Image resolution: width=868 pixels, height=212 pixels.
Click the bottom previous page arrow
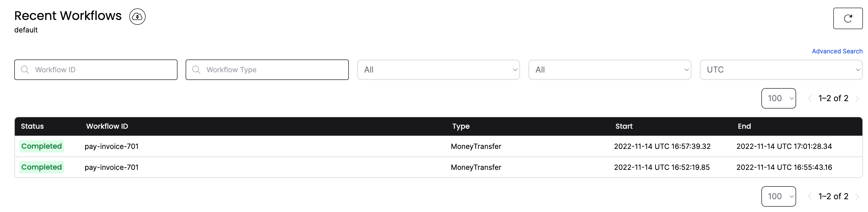[x=810, y=196]
